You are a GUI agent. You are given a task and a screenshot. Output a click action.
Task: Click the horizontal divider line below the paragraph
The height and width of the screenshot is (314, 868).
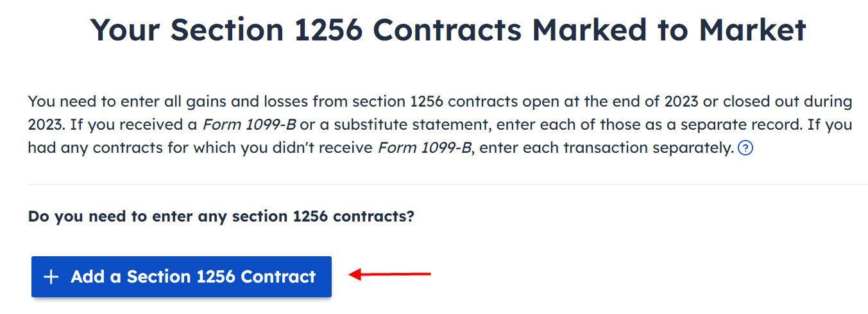(448, 185)
